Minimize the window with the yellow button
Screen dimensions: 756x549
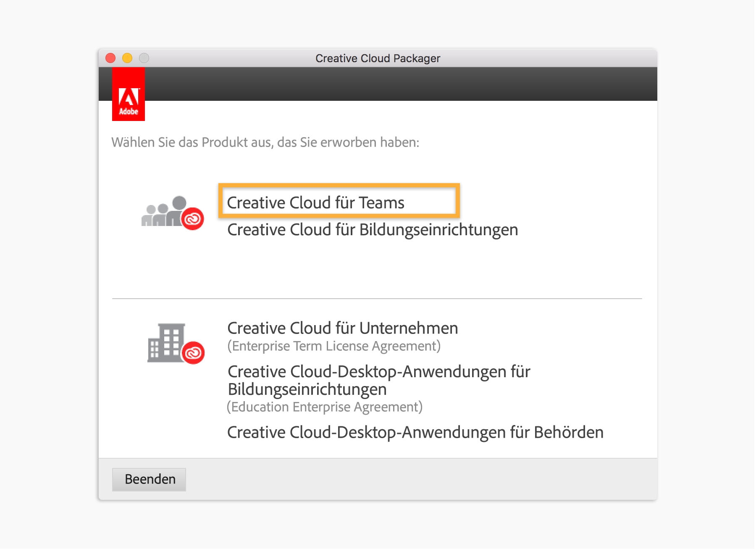coord(127,58)
